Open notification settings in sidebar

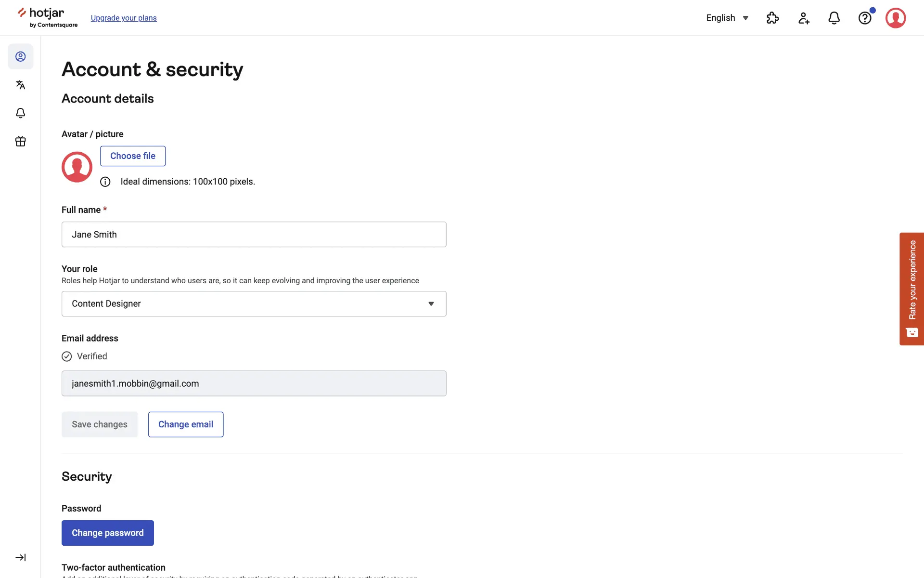click(20, 113)
